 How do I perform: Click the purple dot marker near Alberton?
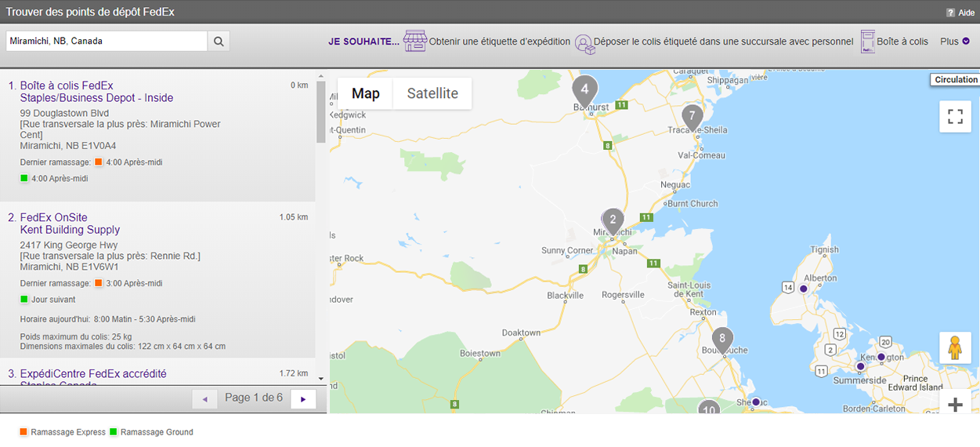(x=803, y=289)
